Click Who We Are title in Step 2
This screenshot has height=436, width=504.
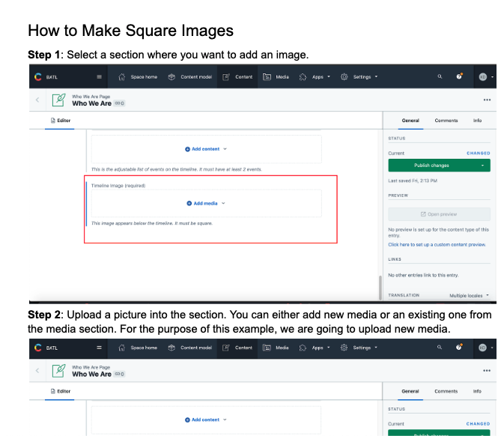(x=91, y=375)
